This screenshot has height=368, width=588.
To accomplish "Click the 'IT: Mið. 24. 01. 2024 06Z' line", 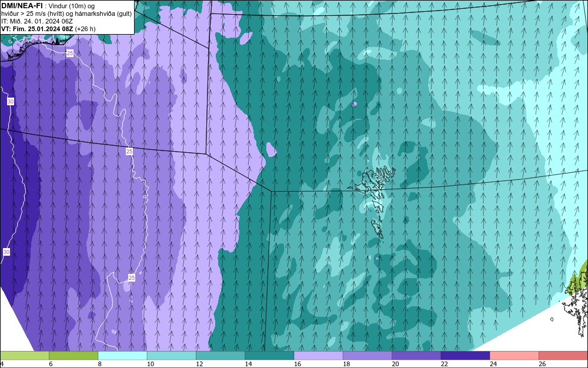I will [37, 21].
